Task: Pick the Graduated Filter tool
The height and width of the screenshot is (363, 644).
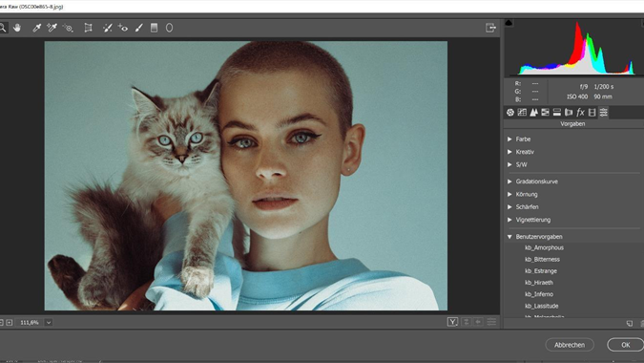Action: coord(154,28)
